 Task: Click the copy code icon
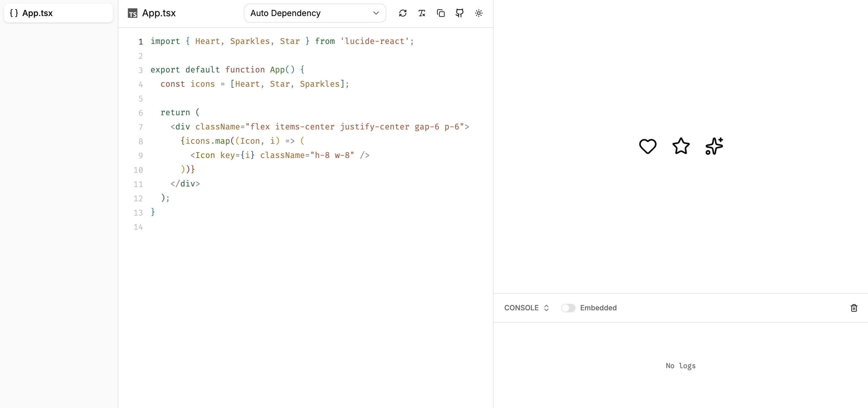441,13
